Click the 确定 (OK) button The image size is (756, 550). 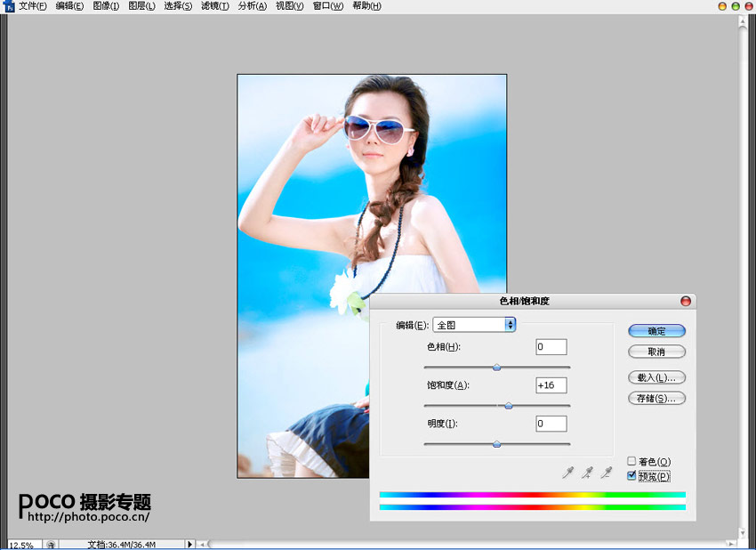coord(656,330)
